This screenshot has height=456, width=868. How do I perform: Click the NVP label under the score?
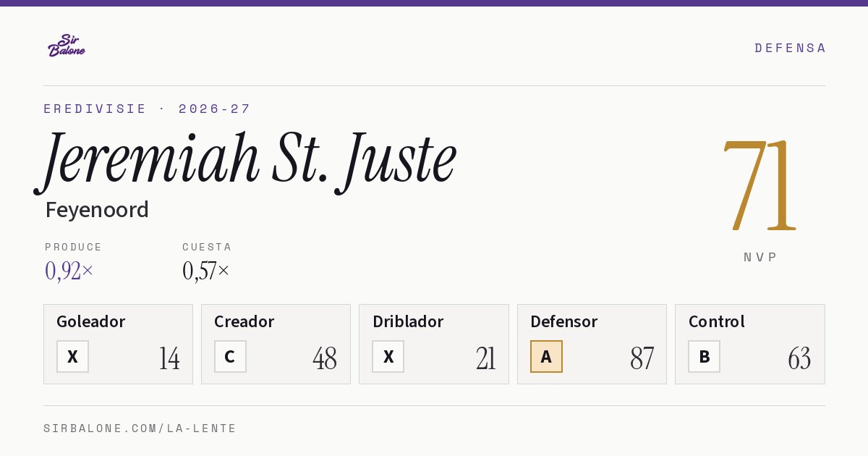(760, 257)
